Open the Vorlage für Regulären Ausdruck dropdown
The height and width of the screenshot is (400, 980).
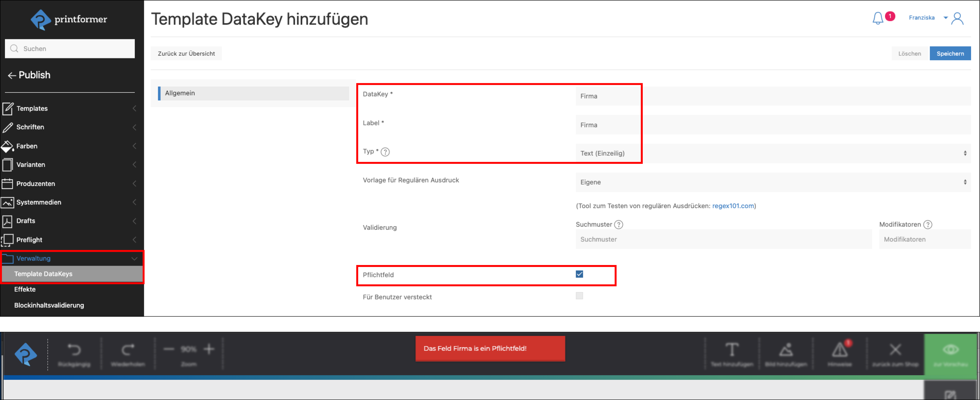coord(772,182)
